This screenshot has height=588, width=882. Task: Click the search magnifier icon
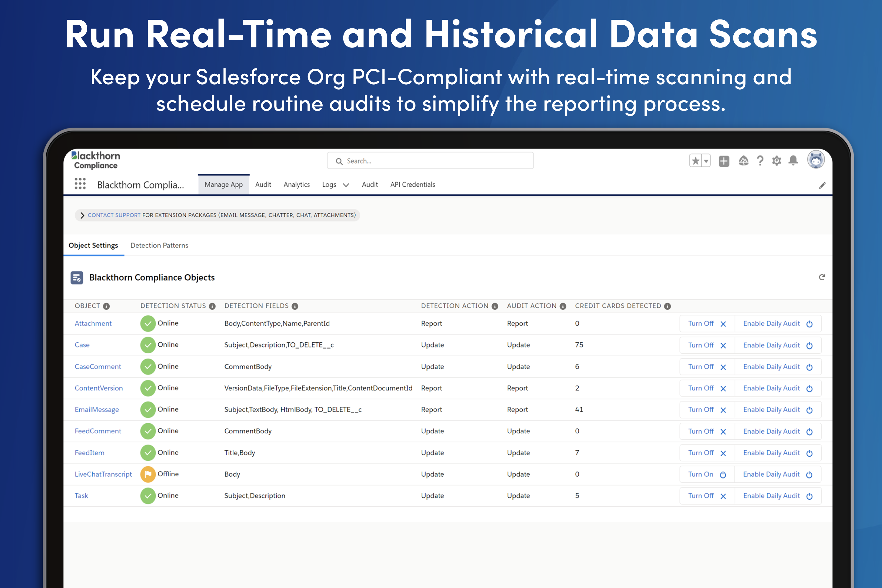339,161
